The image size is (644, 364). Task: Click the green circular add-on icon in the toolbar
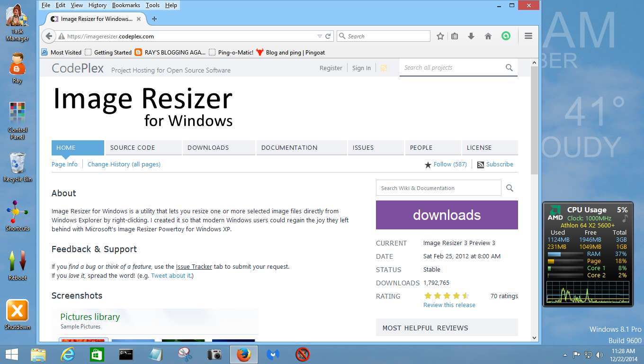pos(506,36)
